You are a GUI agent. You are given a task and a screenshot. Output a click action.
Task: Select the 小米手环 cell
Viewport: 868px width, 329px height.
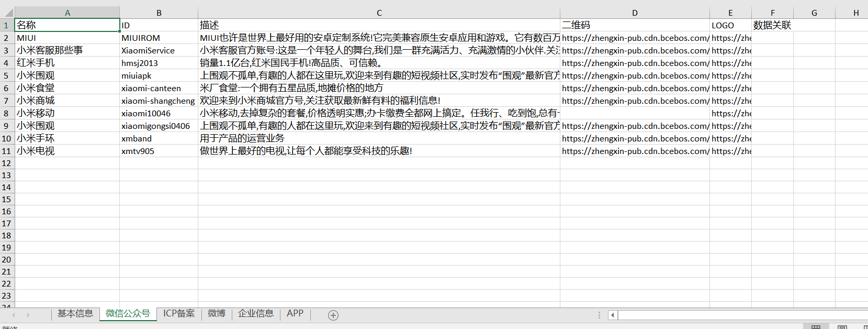tap(67, 138)
